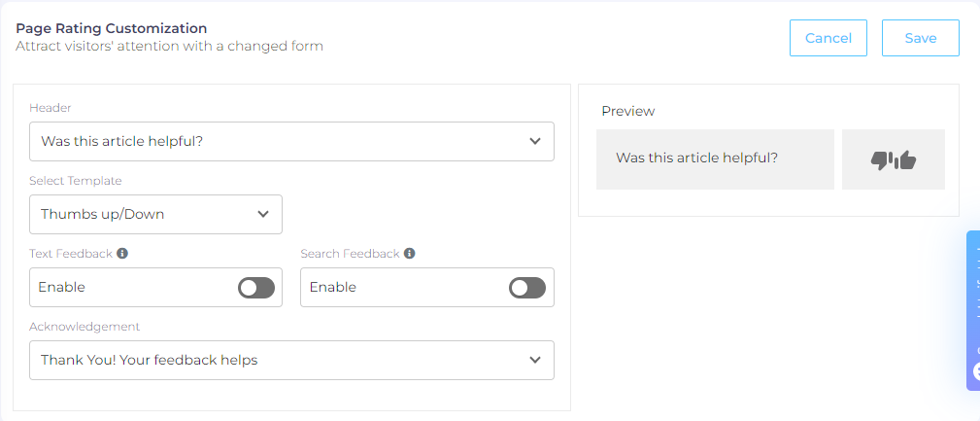This screenshot has height=421, width=980.
Task: Click the thumbs down icon in Preview
Action: pyautogui.click(x=882, y=160)
